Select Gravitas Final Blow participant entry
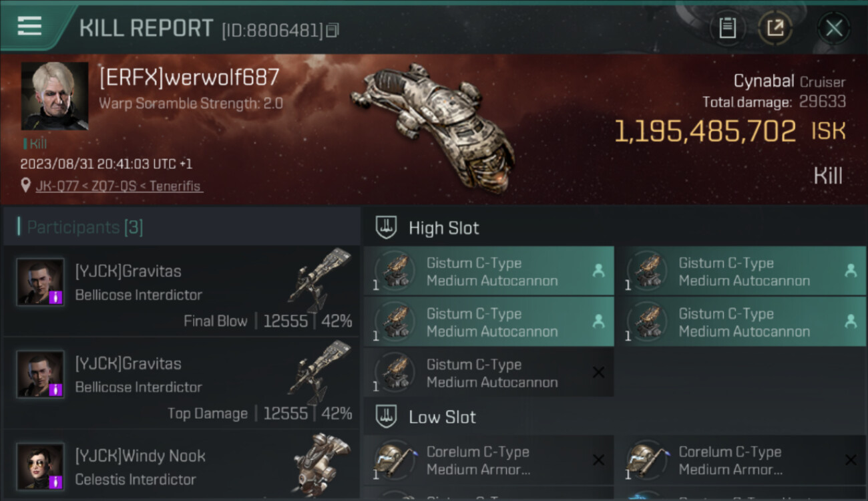868x501 pixels. [x=181, y=291]
